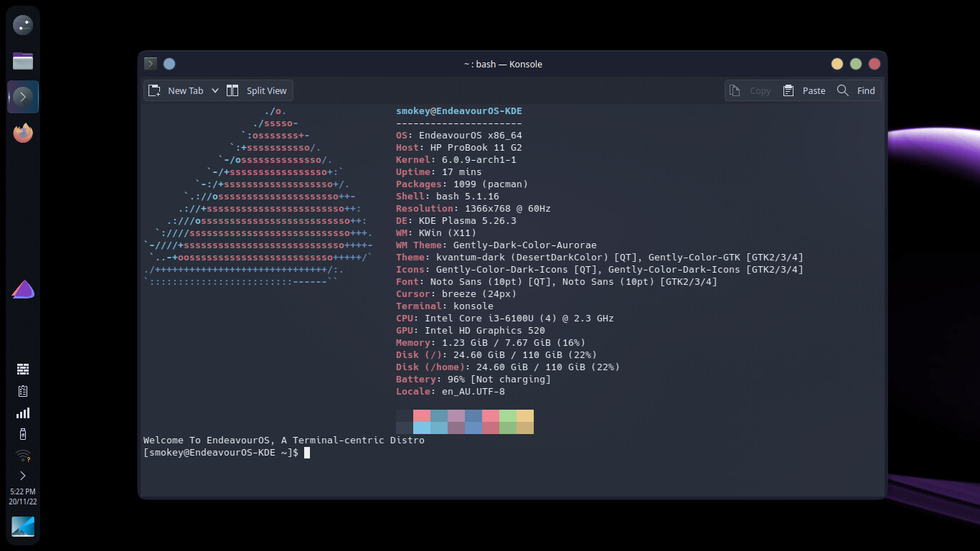This screenshot has height=551, width=980.
Task: Close Konsole with the red button
Action: (875, 64)
